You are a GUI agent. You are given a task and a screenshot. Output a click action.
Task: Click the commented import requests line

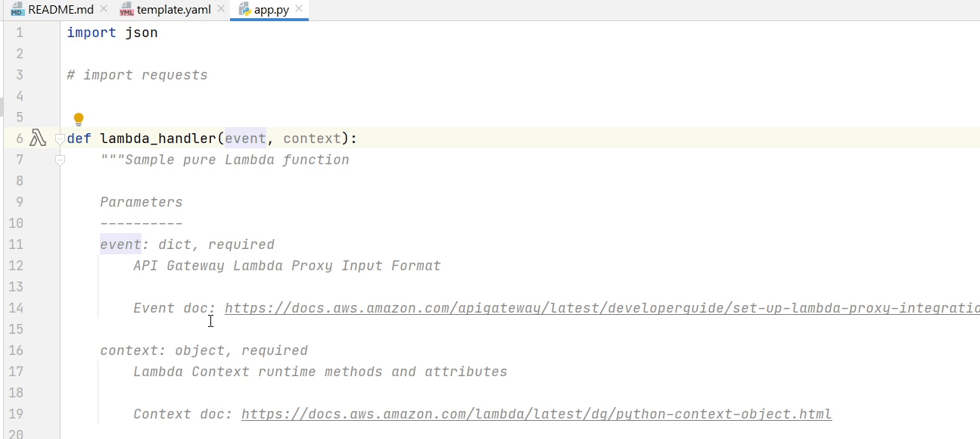[x=137, y=75]
